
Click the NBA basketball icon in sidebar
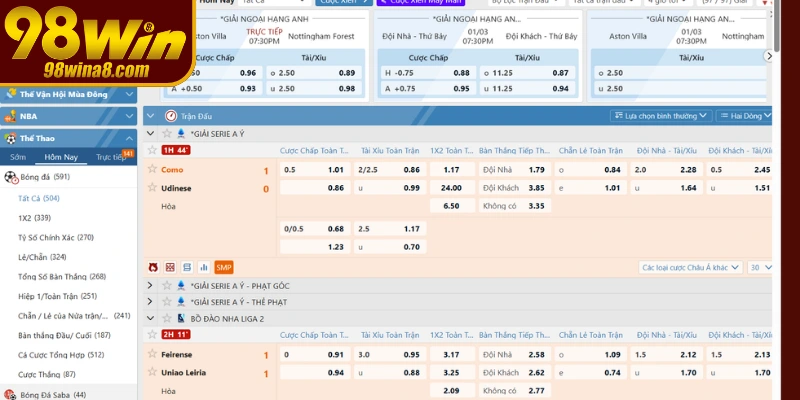[x=10, y=117]
